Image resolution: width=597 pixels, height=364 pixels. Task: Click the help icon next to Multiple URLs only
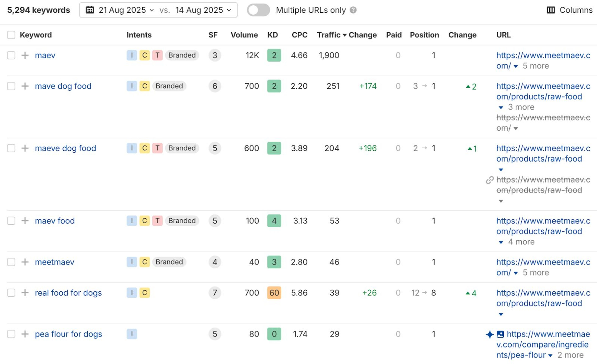pos(353,10)
